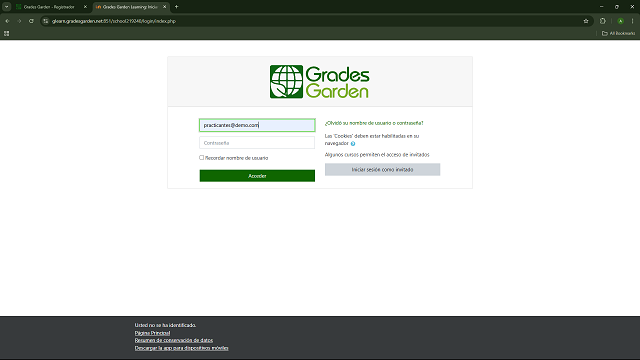Select the Grades Garden Learning tab
Viewport: 640px width, 360px height.
click(x=130, y=7)
